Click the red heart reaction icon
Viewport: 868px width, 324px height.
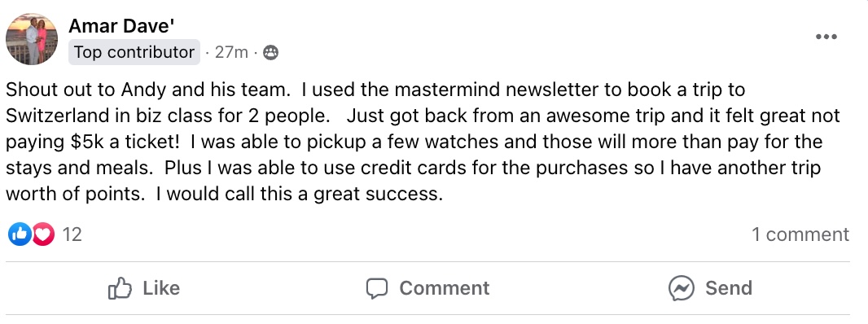click(42, 234)
